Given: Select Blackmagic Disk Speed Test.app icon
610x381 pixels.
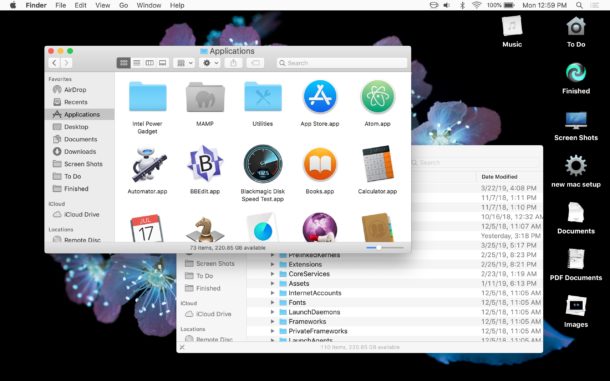Looking at the screenshot, I should [263, 164].
